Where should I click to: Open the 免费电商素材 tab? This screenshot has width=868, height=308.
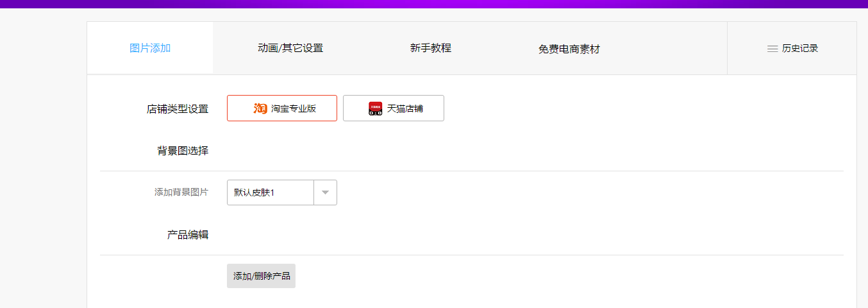tap(569, 49)
